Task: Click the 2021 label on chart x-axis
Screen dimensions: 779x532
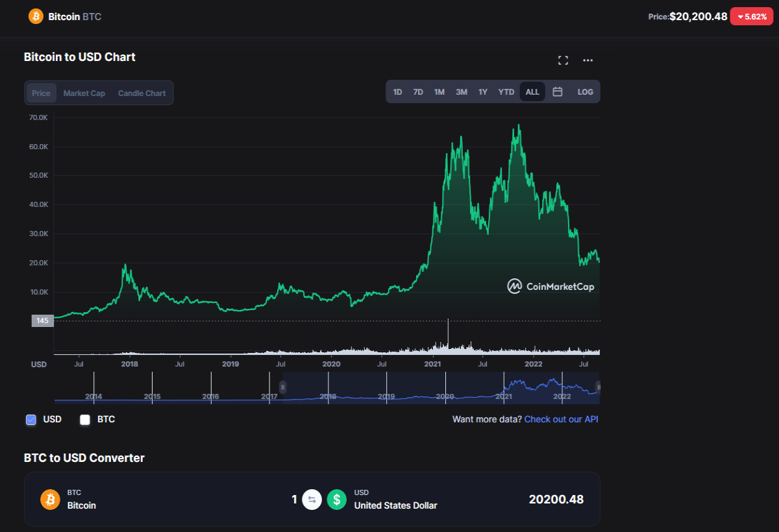Action: click(433, 364)
